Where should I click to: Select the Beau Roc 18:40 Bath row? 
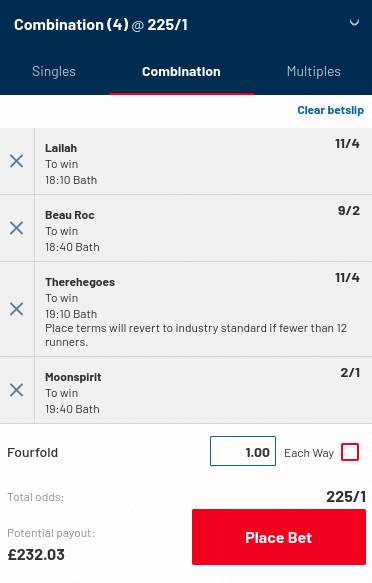203,228
